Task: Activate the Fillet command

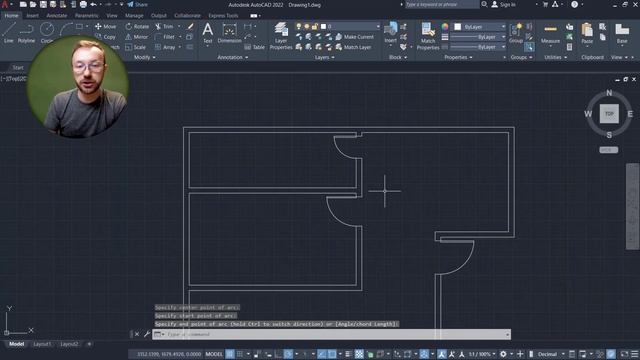Action: [x=165, y=37]
